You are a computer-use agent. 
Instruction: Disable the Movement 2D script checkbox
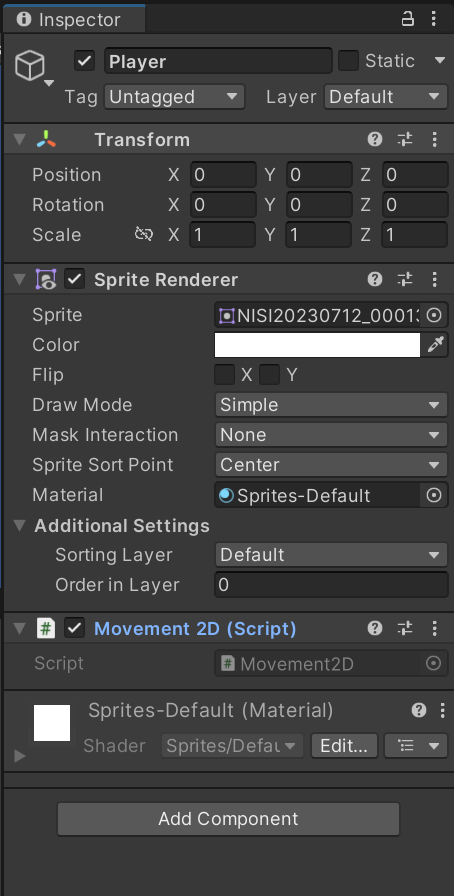74,629
